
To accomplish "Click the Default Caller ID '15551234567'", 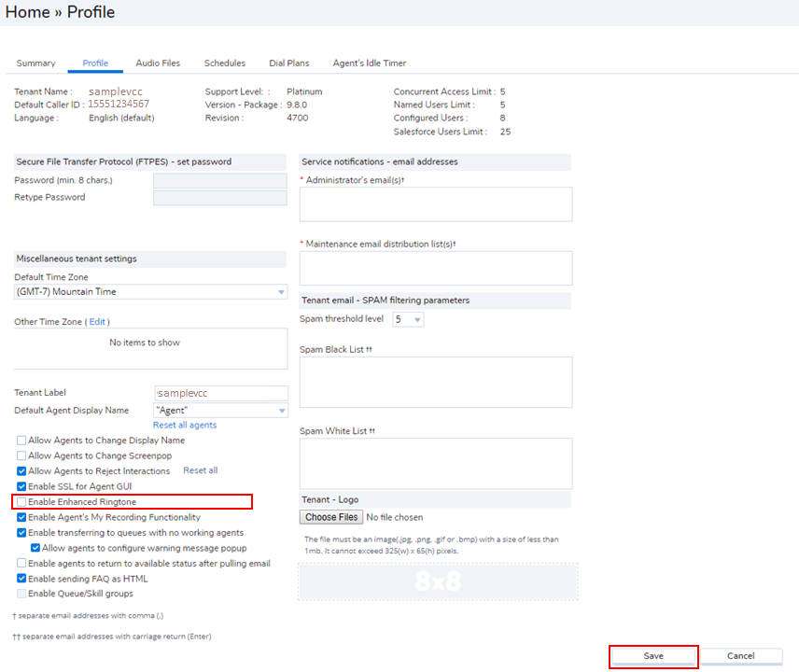I will tap(119, 104).
